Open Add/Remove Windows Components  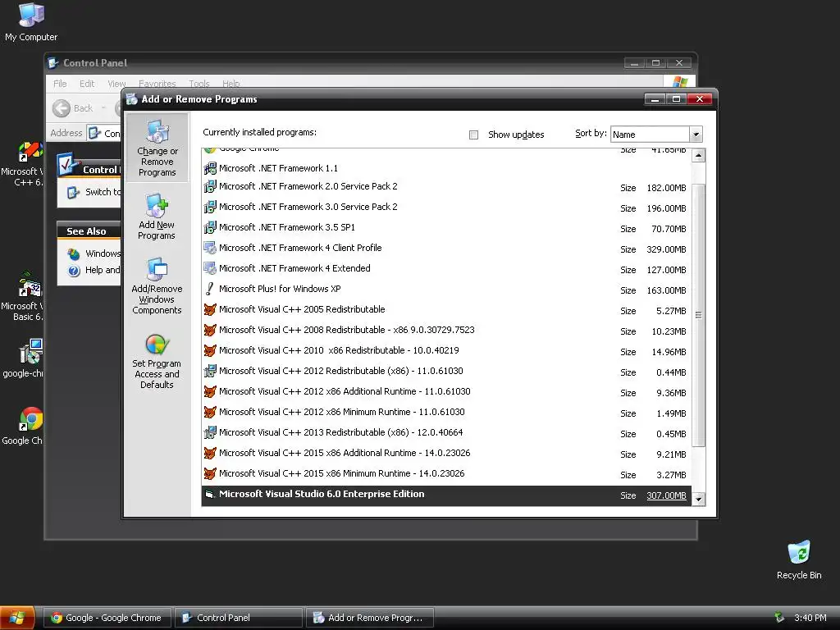[x=157, y=286]
